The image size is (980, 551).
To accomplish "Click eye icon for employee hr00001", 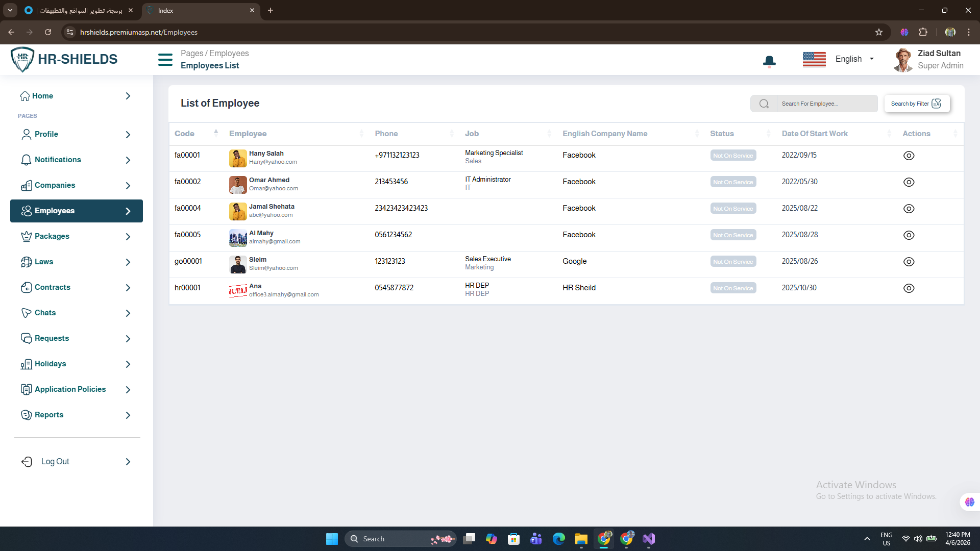I will [909, 288].
